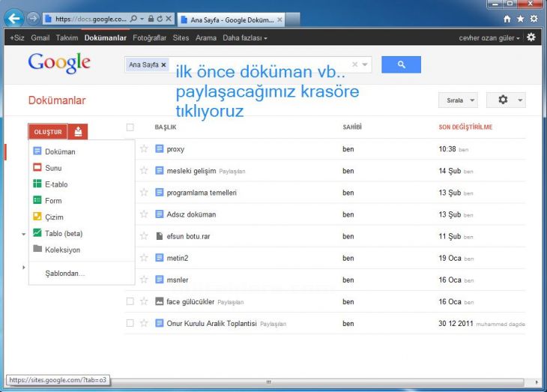This screenshot has height=392, width=547.
Task: Click the file icon beside efsun botu.rar
Action: point(159,236)
